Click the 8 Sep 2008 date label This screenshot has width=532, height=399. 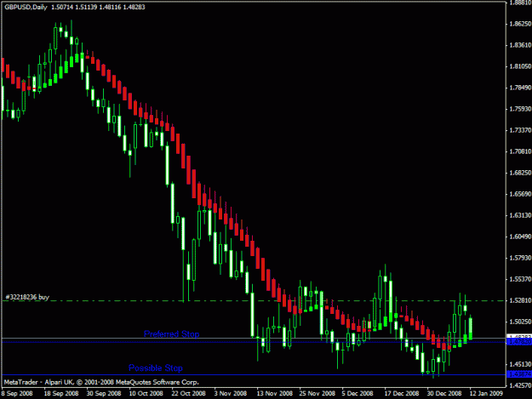coord(17,394)
